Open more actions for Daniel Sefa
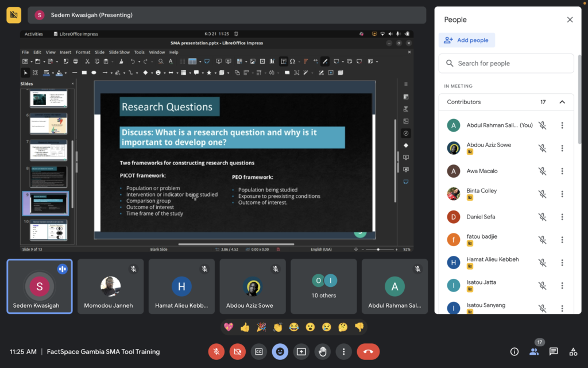The width and height of the screenshot is (588, 368). 562,217
